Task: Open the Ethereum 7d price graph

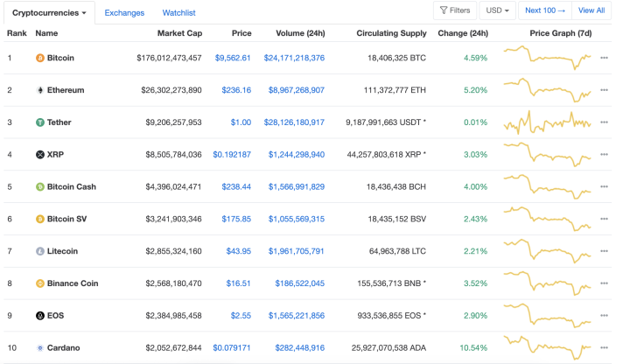Action: click(548, 90)
